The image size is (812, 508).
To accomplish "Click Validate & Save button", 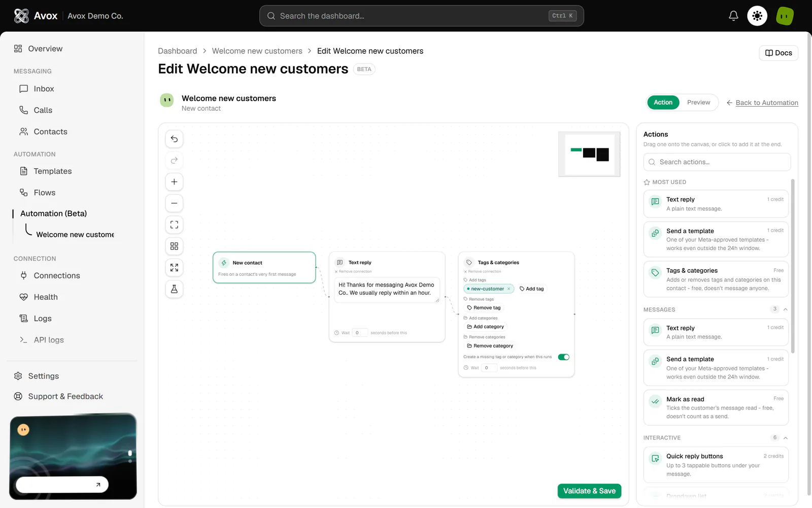I will (589, 491).
